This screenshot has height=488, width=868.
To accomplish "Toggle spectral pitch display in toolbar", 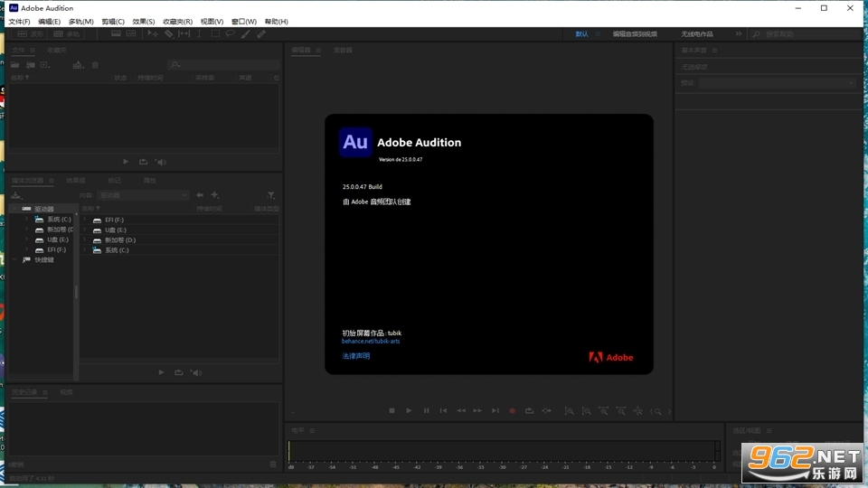I will 131,33.
